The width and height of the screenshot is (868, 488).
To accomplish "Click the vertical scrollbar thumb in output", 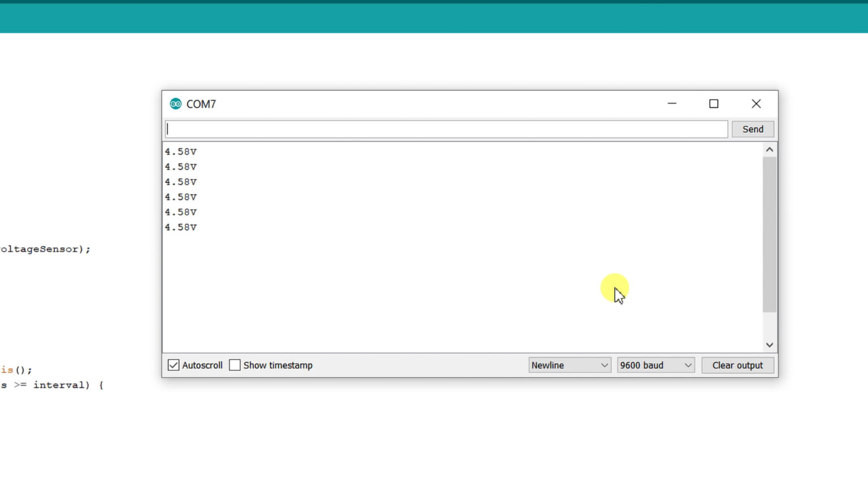I will point(769,234).
